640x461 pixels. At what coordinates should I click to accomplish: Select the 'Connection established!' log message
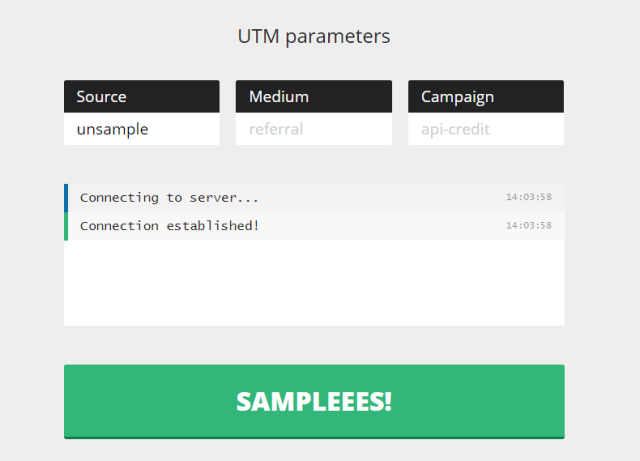pos(169,226)
